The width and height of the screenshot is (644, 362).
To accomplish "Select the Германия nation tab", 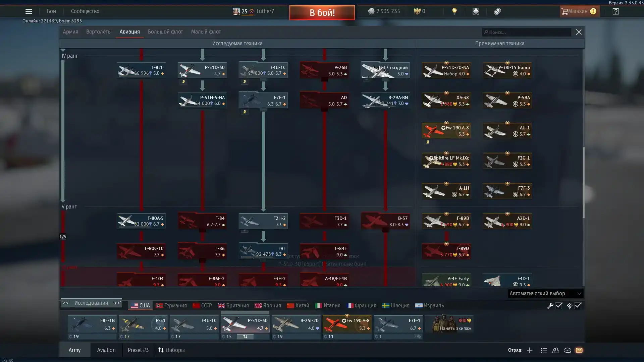I will pyautogui.click(x=171, y=306).
